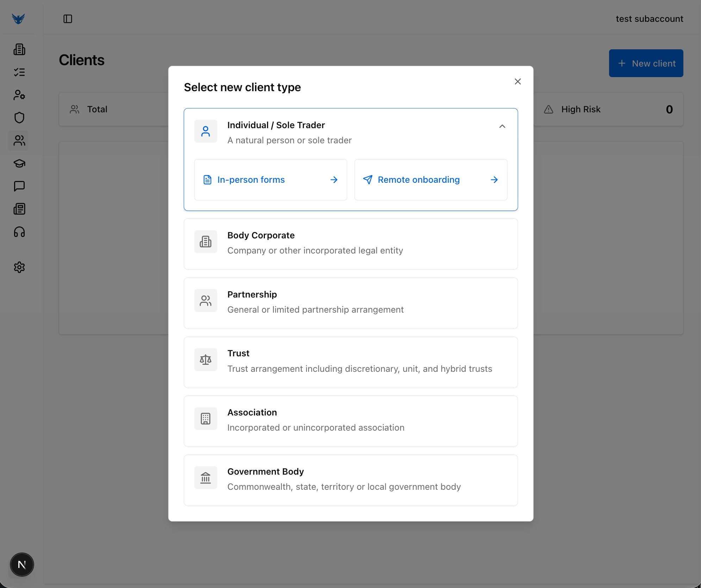This screenshot has width=701, height=588.
Task: Click the Government Body landmark icon
Action: (x=206, y=478)
